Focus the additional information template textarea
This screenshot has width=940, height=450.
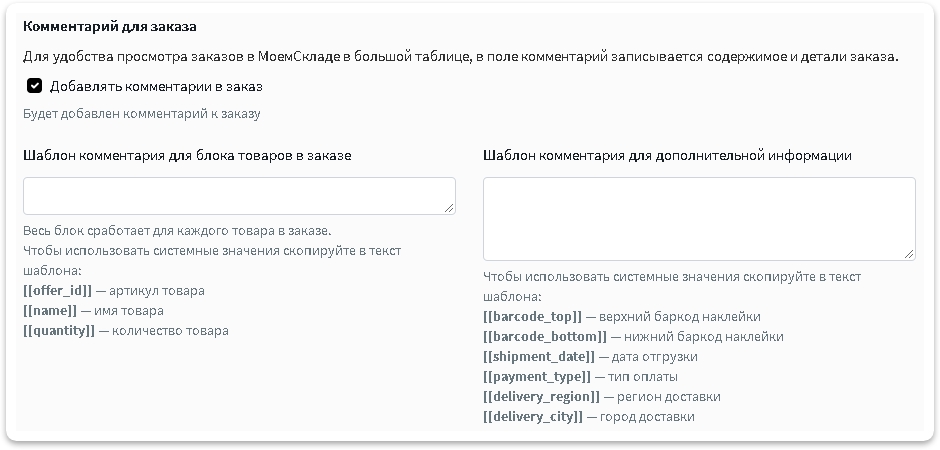tap(699, 219)
